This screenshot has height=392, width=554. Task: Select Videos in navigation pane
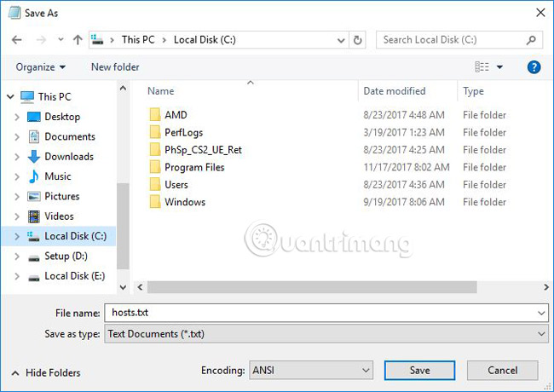pos(59,216)
